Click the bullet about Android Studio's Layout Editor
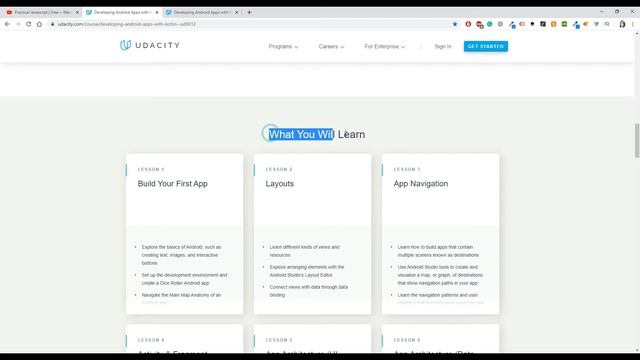This screenshot has width=640, height=360. click(x=307, y=271)
